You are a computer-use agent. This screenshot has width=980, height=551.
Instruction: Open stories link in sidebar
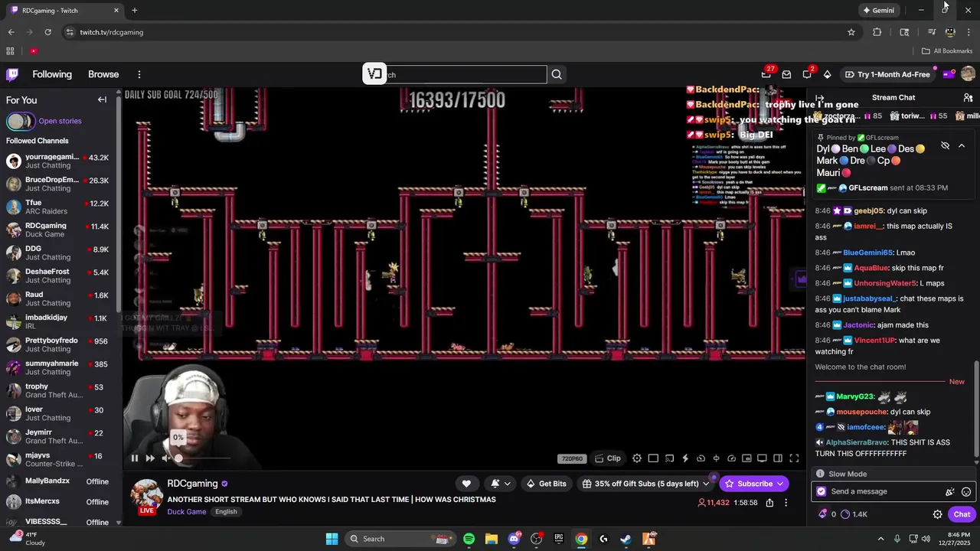[x=60, y=121]
